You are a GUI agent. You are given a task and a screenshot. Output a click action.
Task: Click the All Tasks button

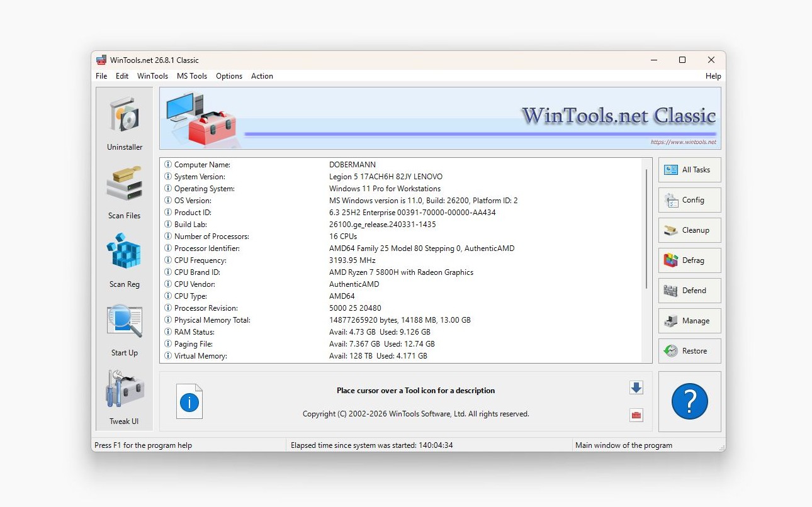tap(690, 170)
